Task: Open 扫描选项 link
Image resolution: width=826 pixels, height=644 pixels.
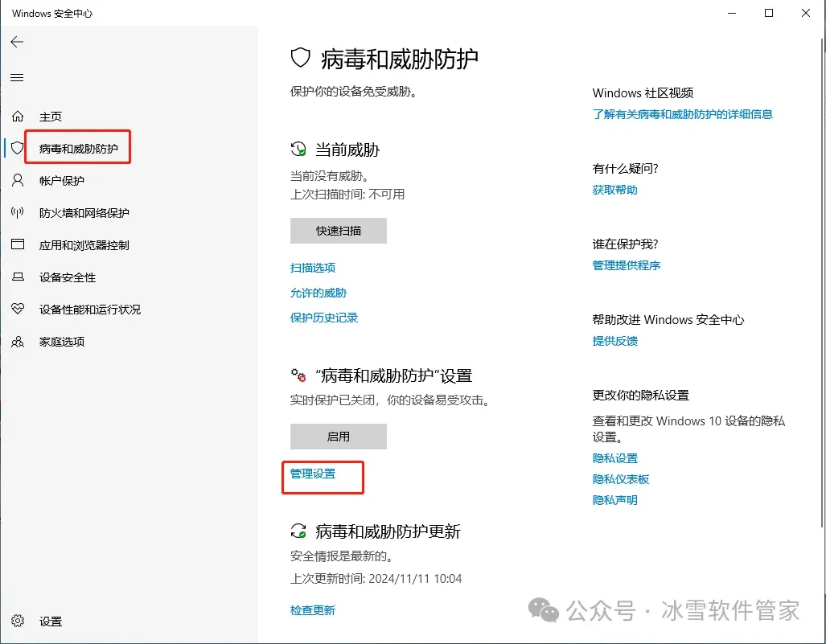Action: click(313, 268)
